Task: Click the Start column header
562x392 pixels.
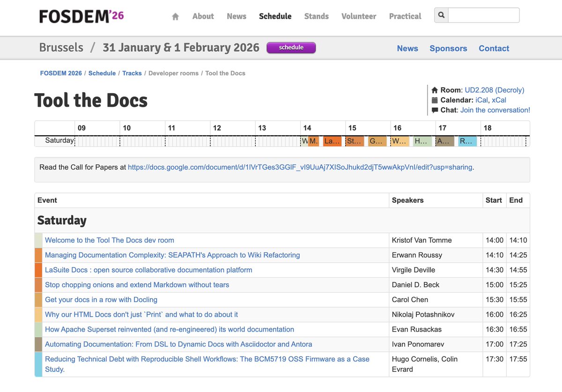Action: coord(494,200)
